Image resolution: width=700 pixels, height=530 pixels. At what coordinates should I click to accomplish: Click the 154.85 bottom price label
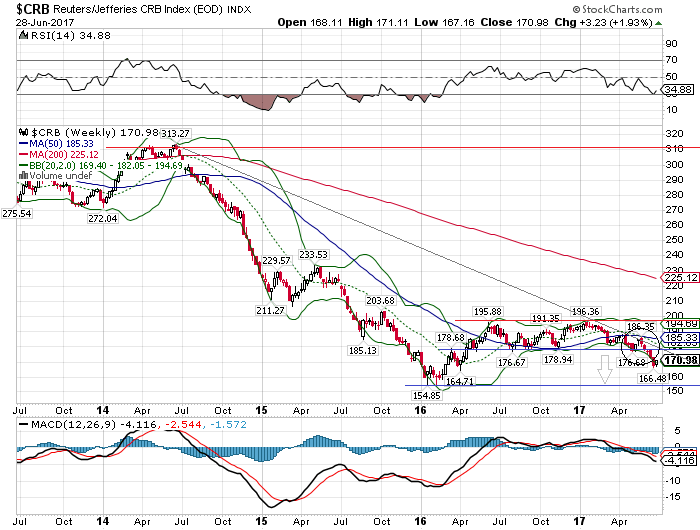(426, 395)
